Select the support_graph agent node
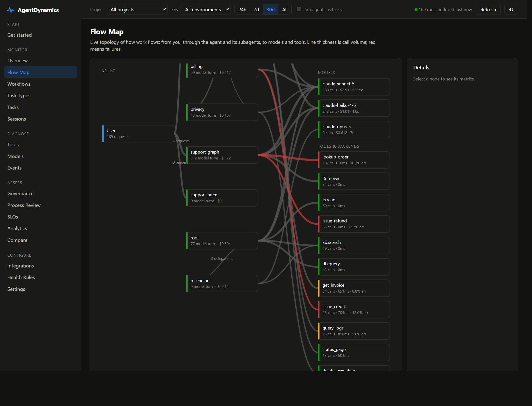 pyautogui.click(x=222, y=155)
